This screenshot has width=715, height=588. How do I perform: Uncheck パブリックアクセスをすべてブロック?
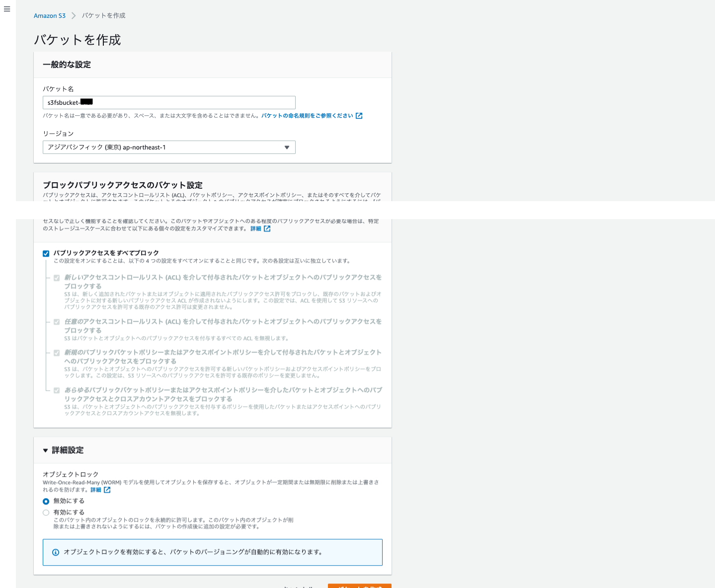pos(46,253)
